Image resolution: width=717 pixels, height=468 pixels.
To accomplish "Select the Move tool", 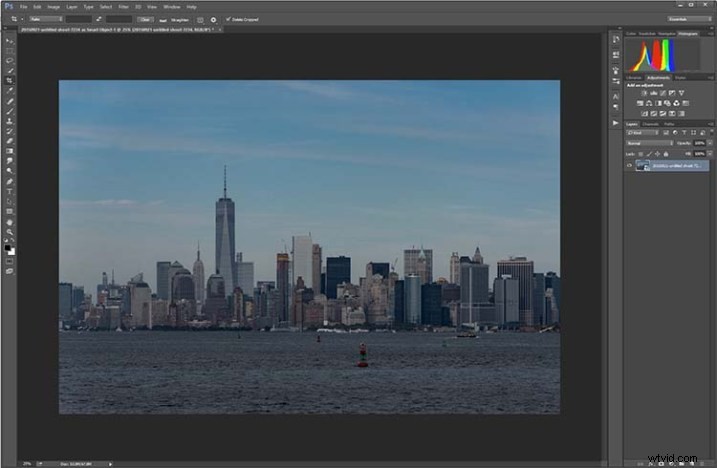I will pos(10,41).
